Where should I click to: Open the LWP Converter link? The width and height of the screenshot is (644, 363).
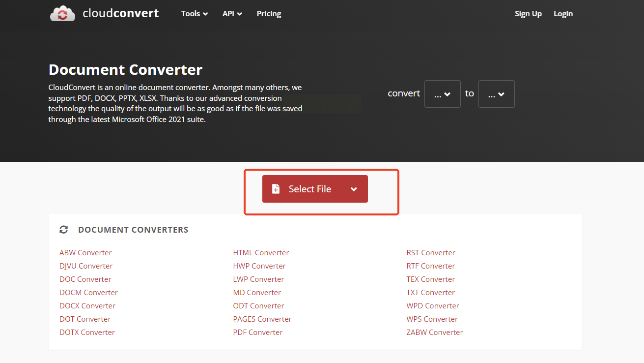point(258,279)
